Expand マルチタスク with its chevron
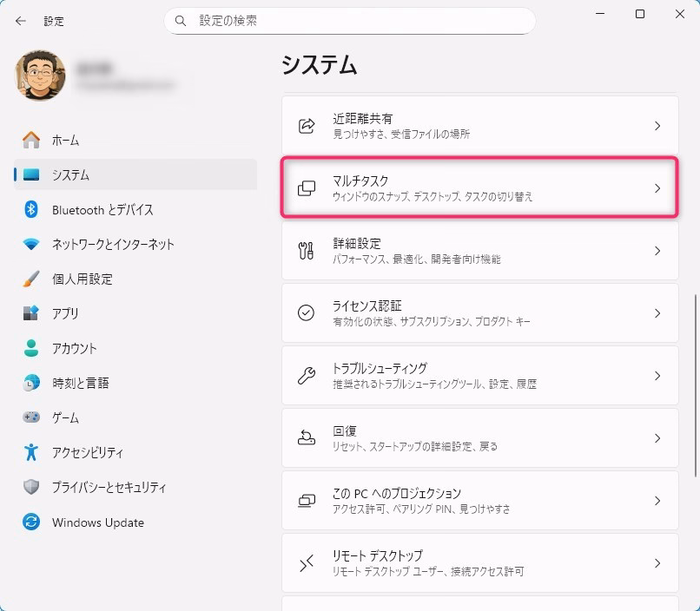Viewport: 700px width, 611px height. point(657,188)
